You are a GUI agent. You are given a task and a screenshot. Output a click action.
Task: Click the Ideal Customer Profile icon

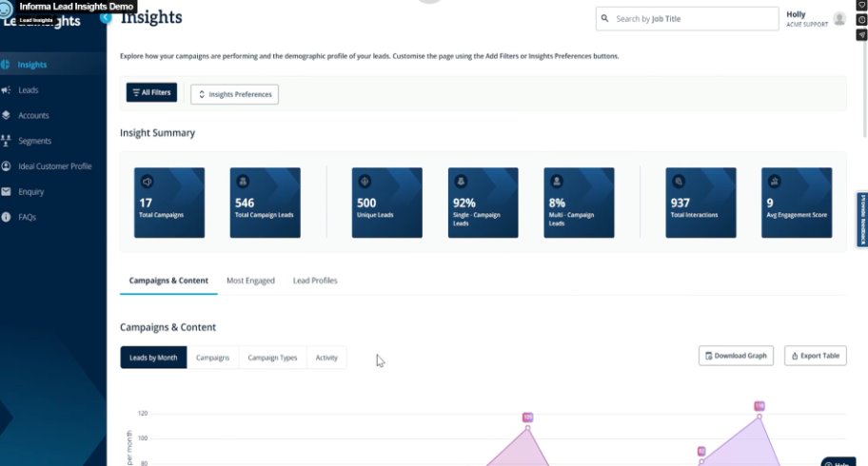point(7,165)
